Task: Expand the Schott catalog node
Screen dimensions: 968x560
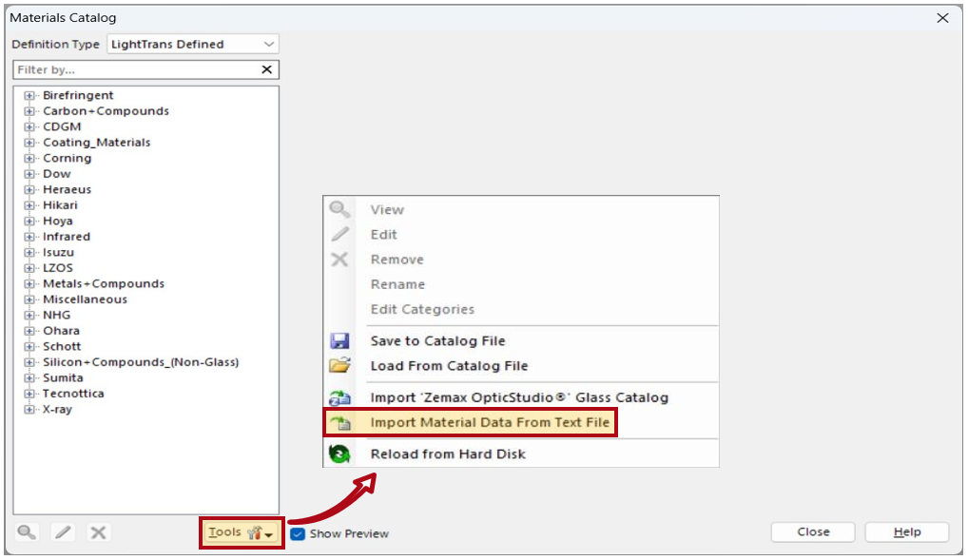Action: pyautogui.click(x=29, y=346)
